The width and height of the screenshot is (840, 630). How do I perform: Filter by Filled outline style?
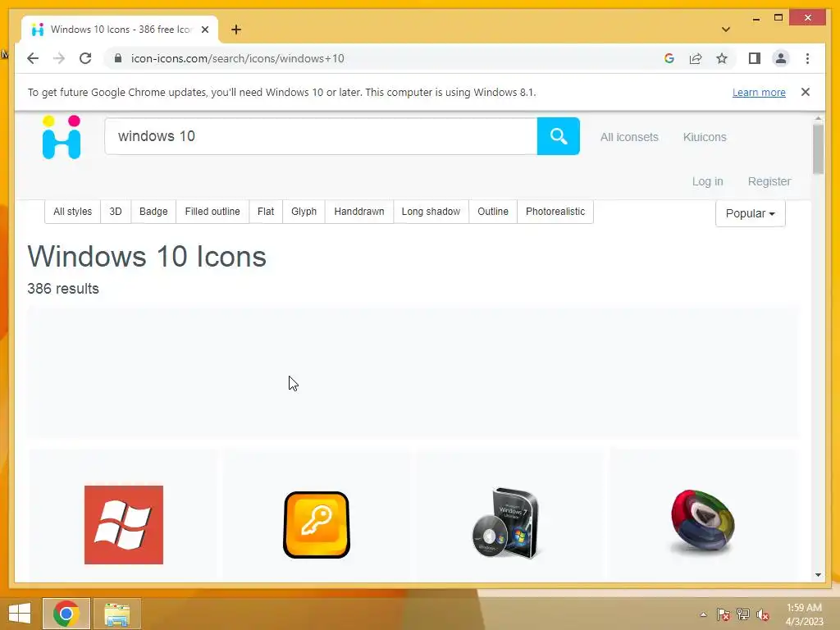(212, 212)
